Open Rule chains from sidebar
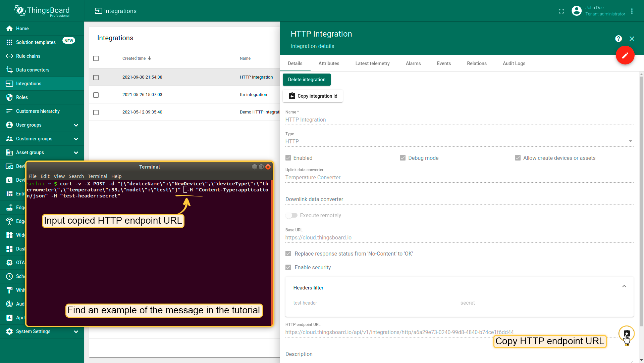 (x=28, y=56)
